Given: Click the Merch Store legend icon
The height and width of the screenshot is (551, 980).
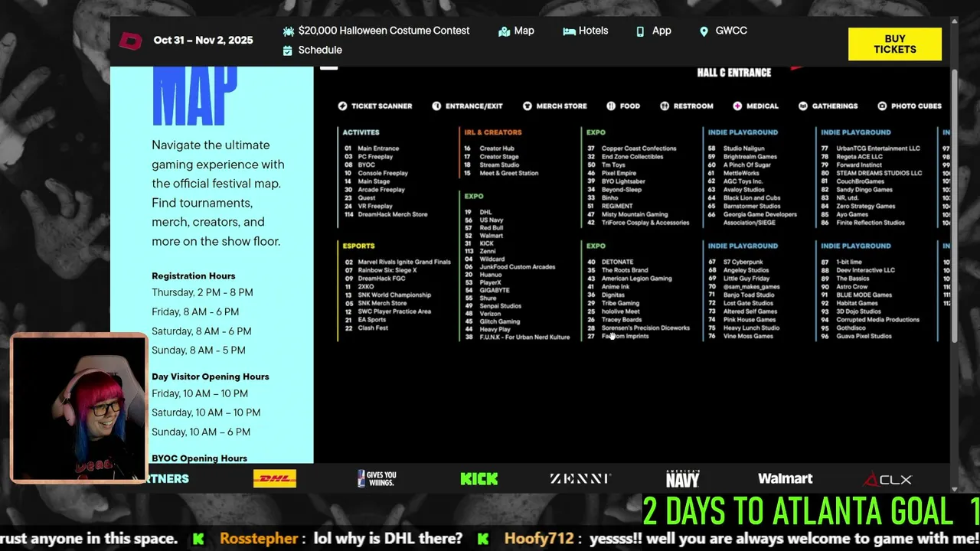Looking at the screenshot, I should tap(528, 106).
